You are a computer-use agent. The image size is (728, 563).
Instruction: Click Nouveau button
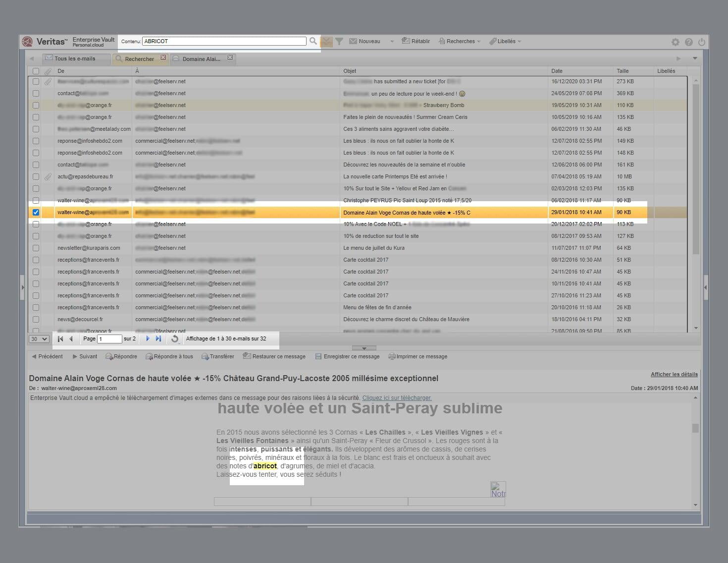point(365,41)
